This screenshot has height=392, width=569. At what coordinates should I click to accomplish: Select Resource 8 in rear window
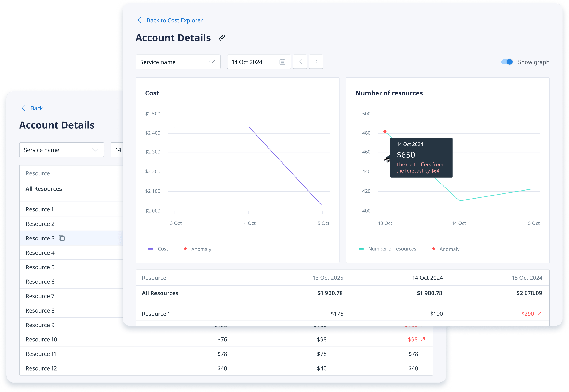click(x=71, y=310)
